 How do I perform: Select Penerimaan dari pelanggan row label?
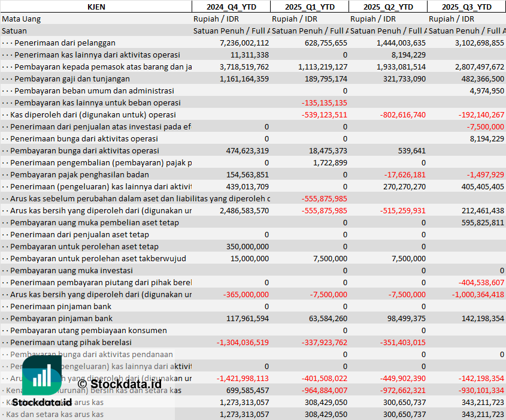65,43
